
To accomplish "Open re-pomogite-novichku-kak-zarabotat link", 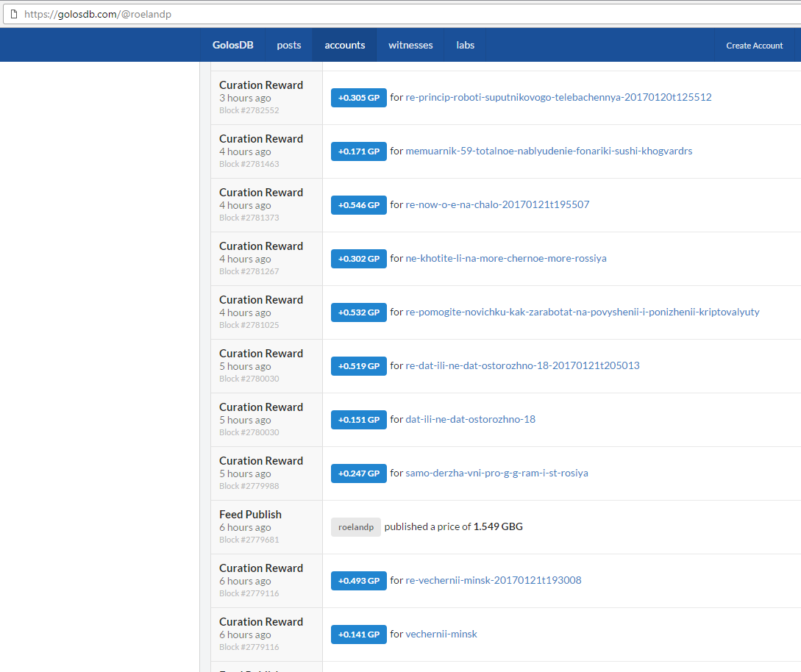I will [583, 312].
